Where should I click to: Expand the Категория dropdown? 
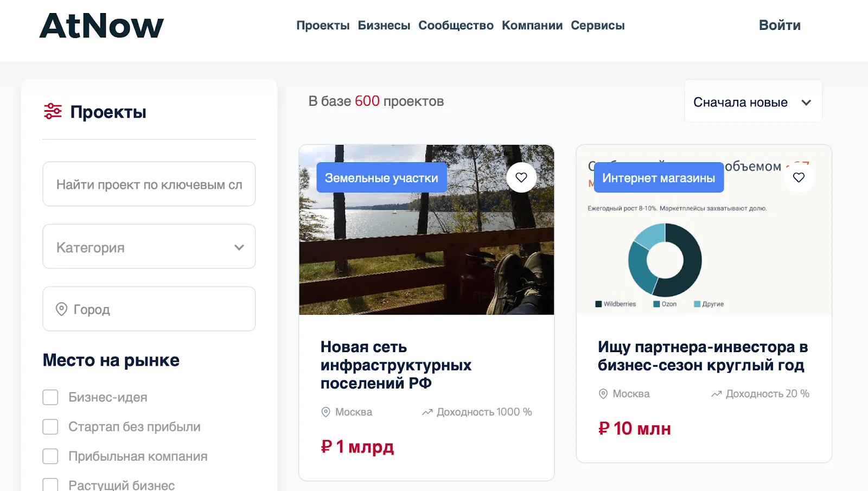coord(149,247)
